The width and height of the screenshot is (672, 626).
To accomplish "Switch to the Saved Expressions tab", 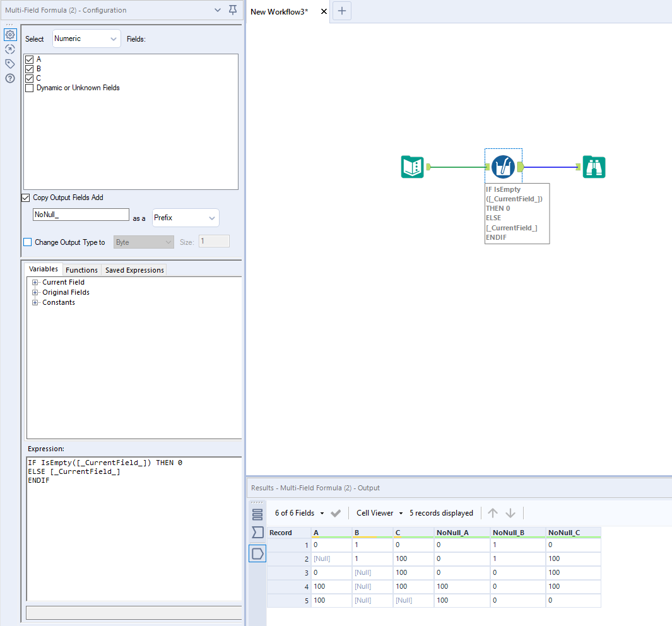I will click(134, 270).
